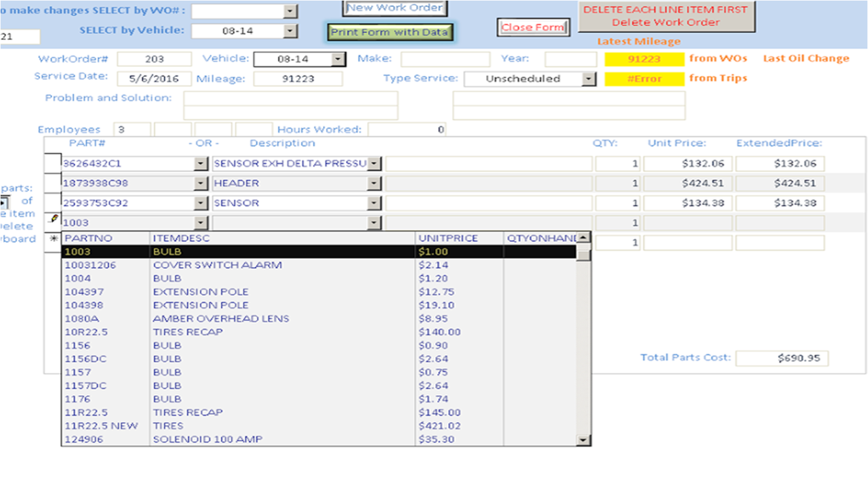Click the part number field 2593753C92
868x479 pixels.
tap(128, 203)
